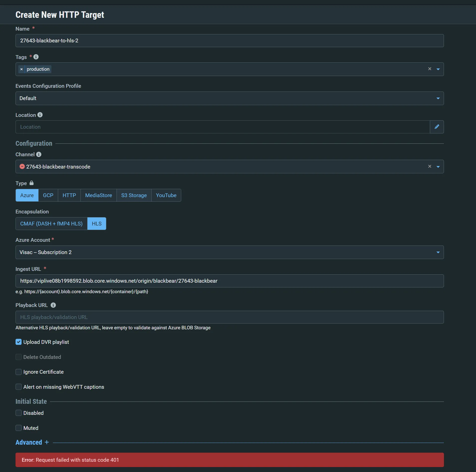Enable Alert on missing WebVTT captions

coord(19,387)
